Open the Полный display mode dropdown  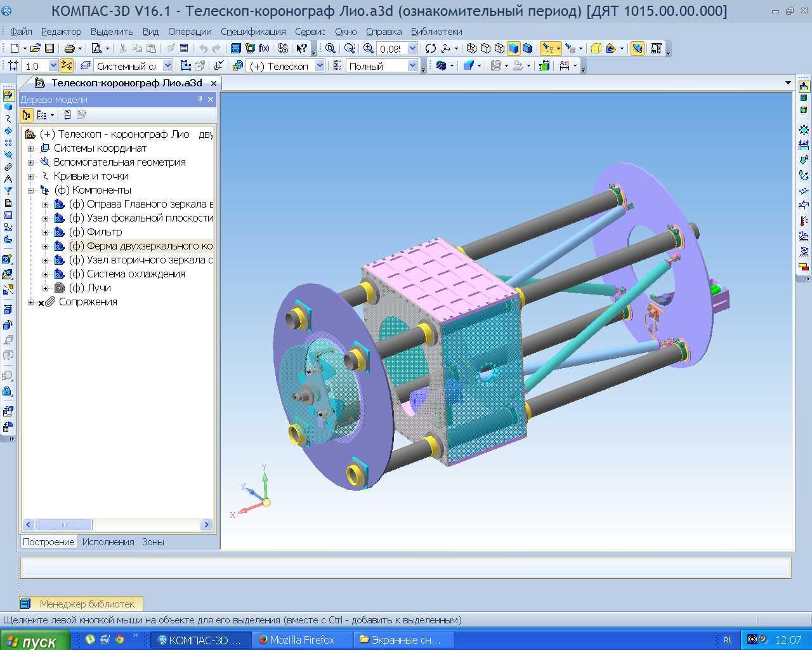[x=412, y=66]
